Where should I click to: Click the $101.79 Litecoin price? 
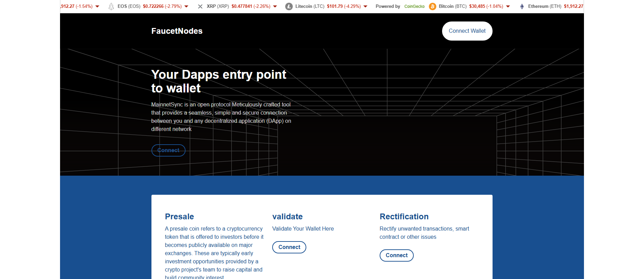[335, 6]
